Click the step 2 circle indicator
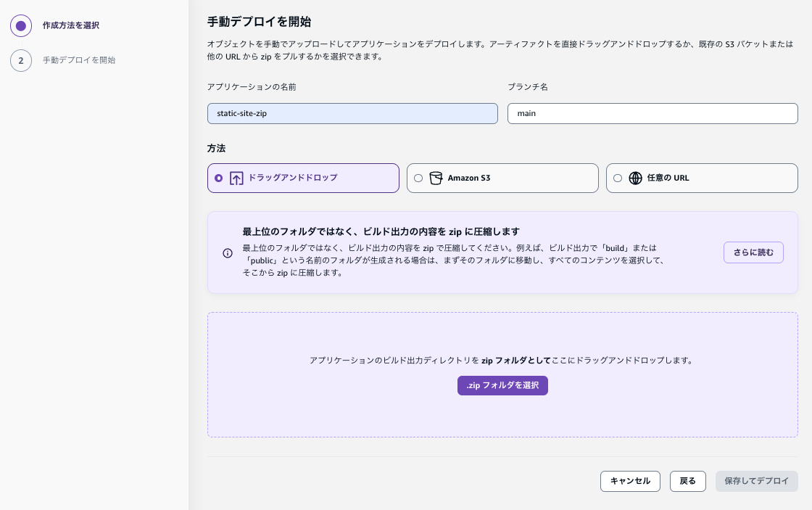Image resolution: width=812 pixels, height=510 pixels. (x=21, y=60)
